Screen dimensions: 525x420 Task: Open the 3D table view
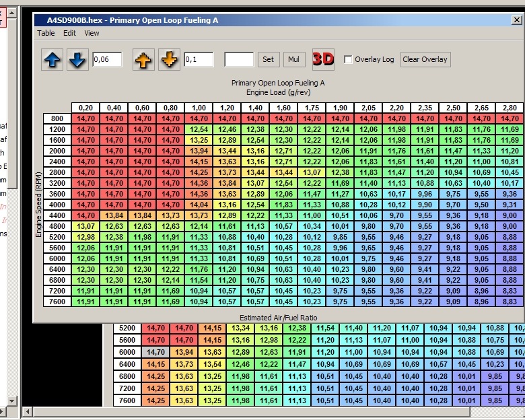click(x=323, y=60)
